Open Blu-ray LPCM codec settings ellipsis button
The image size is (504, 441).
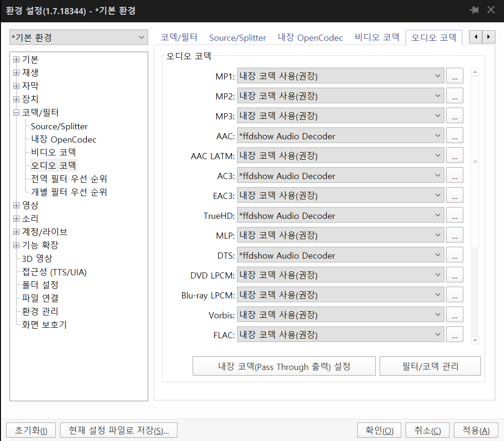tap(455, 295)
